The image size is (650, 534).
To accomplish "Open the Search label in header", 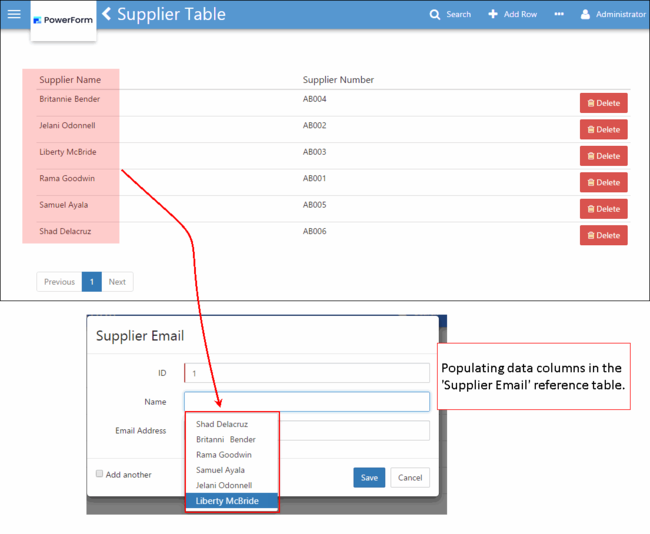I will coord(458,14).
